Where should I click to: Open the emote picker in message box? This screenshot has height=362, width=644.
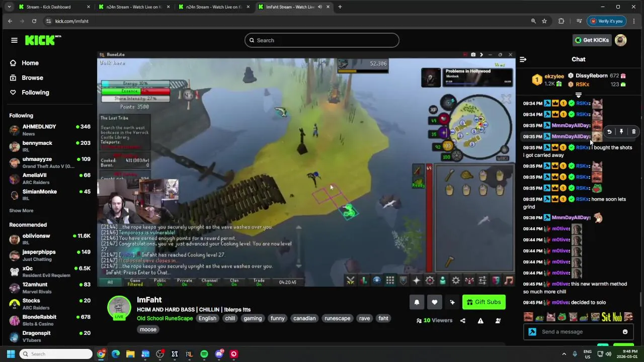click(625, 332)
